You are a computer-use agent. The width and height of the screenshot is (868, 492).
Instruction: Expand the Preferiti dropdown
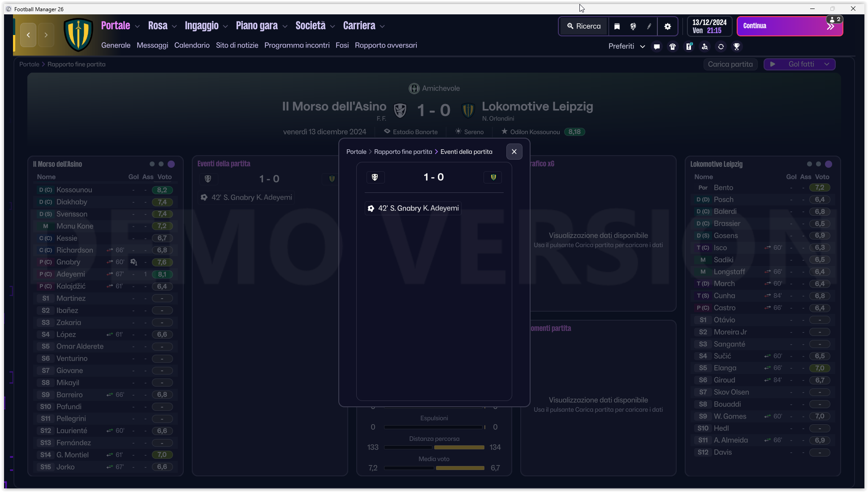tap(626, 47)
